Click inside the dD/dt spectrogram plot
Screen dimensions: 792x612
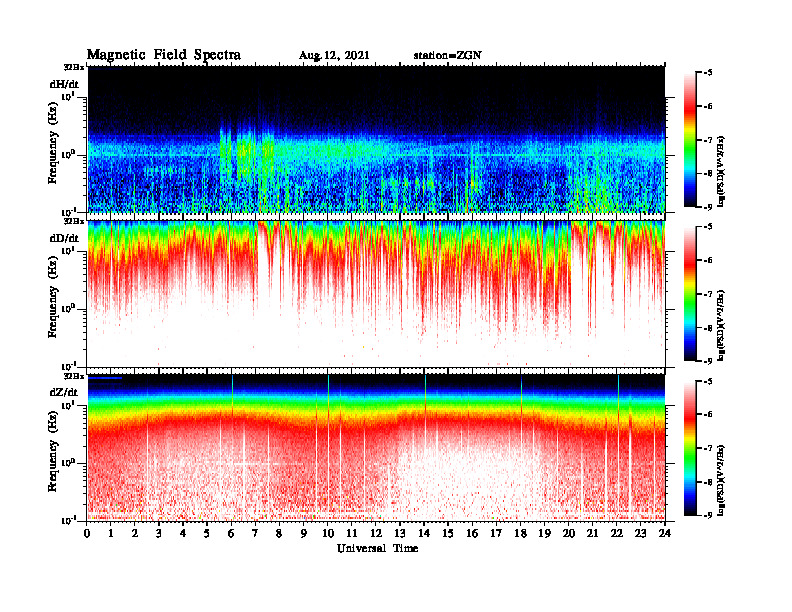coord(376,294)
